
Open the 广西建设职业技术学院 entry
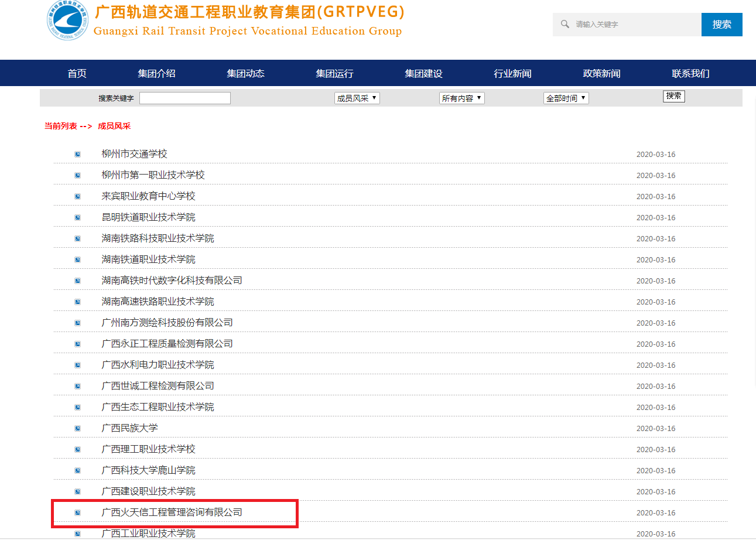[148, 491]
